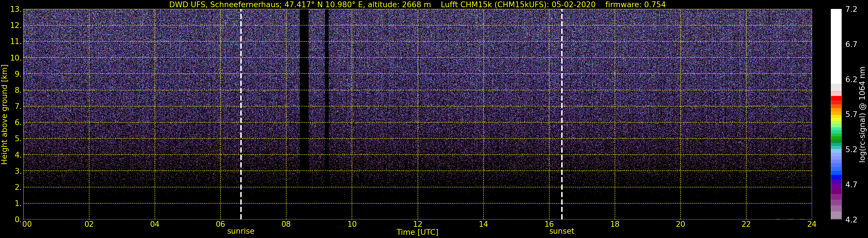This screenshot has width=868, height=238.
Task: Click the colorbar value 5.2
Action: coord(851,149)
